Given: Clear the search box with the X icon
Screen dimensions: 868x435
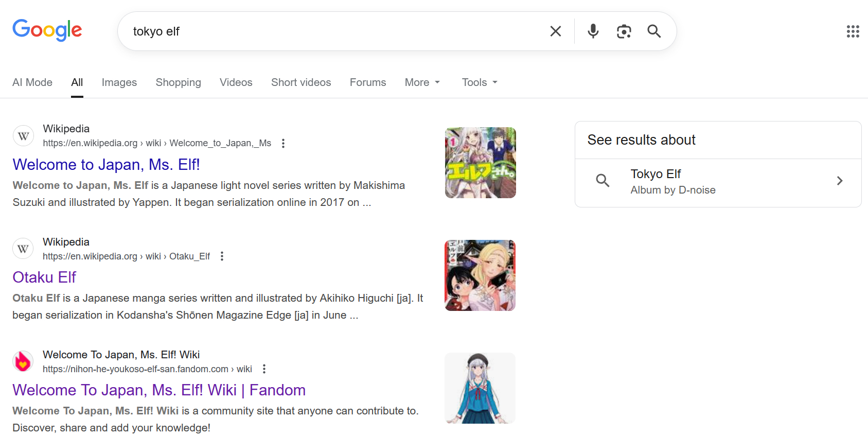Looking at the screenshot, I should [556, 31].
